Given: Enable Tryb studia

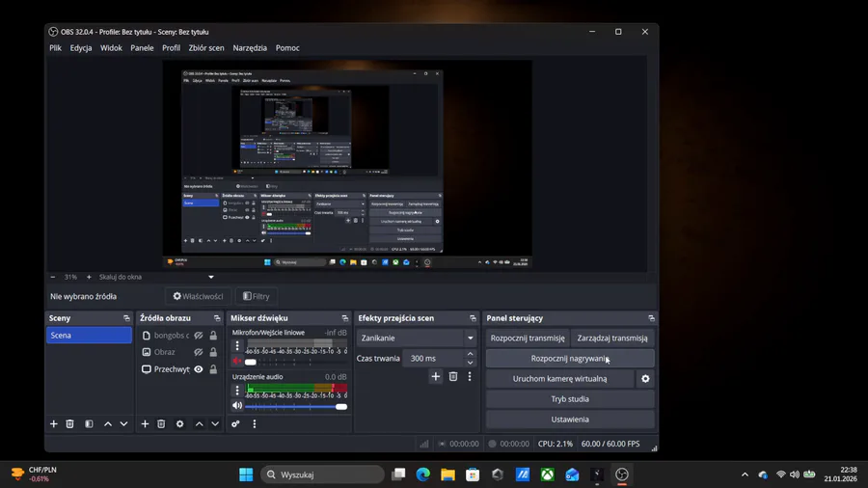Looking at the screenshot, I should click(570, 399).
